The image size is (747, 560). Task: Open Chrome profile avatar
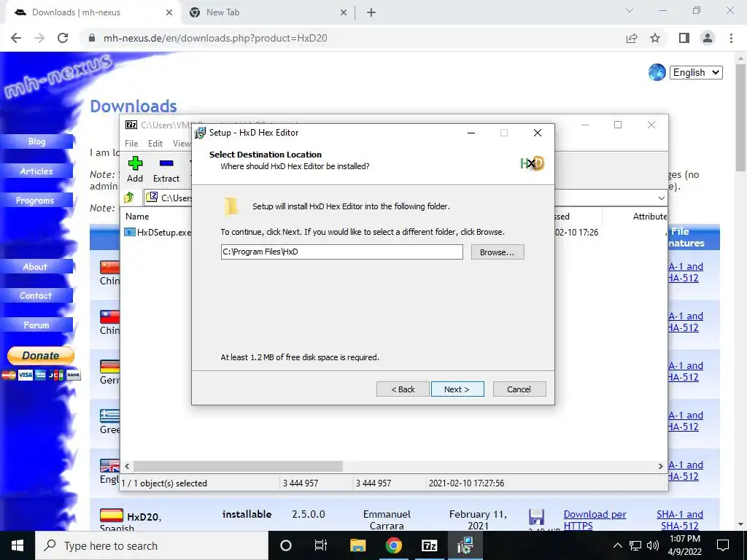coord(708,38)
